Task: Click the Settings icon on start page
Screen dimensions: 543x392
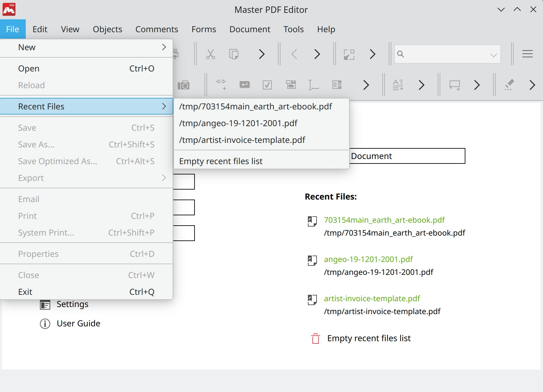Action: [45, 304]
